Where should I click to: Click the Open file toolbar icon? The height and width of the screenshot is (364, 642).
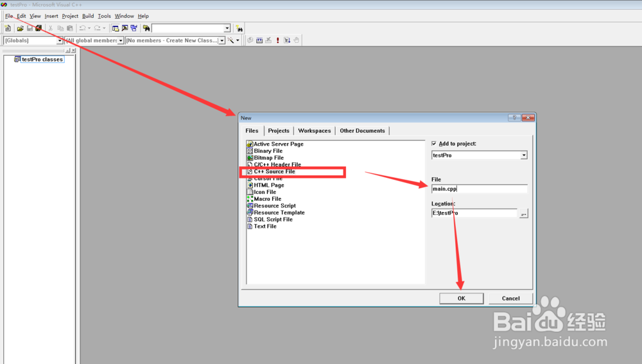(x=20, y=28)
